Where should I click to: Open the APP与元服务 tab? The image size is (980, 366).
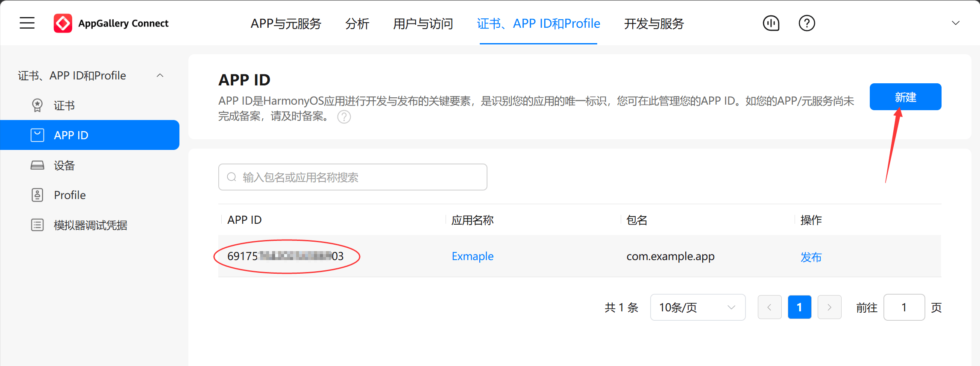(x=286, y=23)
